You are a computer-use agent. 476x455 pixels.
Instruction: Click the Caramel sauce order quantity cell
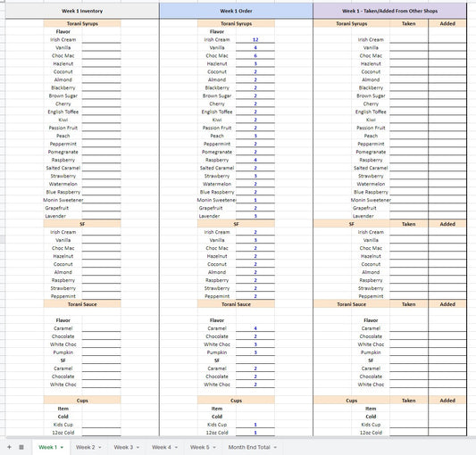[x=255, y=328]
